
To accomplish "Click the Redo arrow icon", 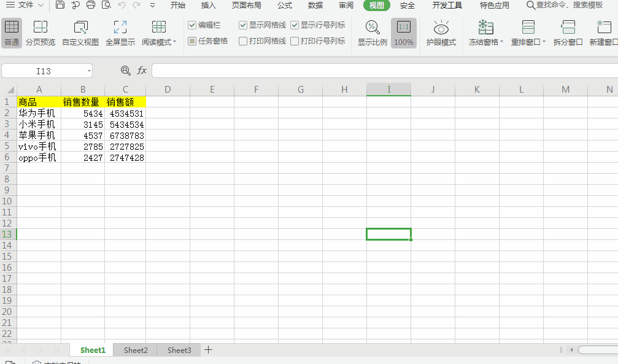I will (136, 5).
